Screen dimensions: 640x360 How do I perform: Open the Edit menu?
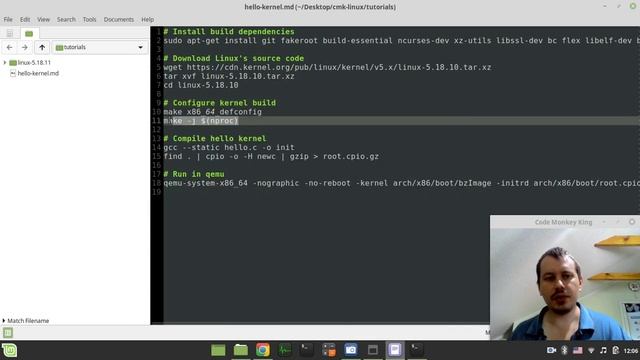coord(25,19)
